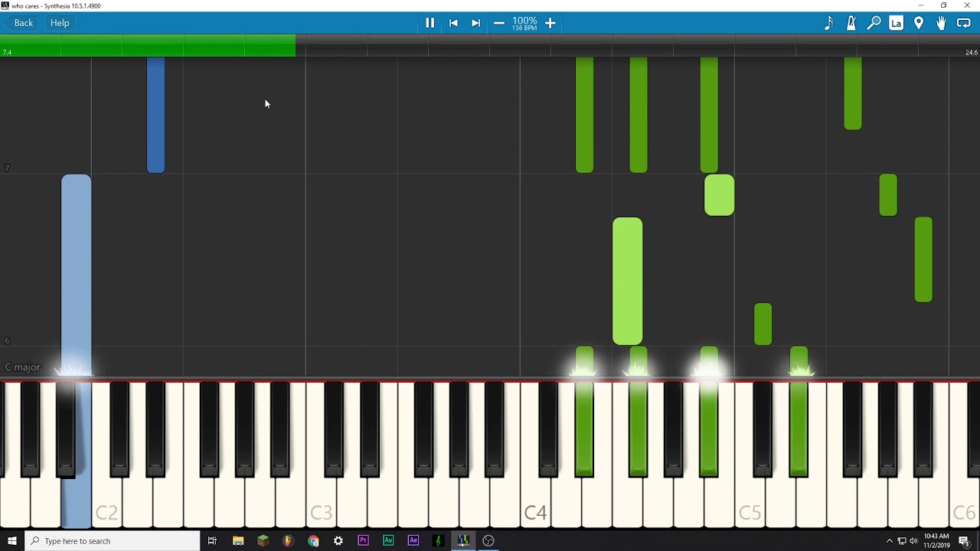The height and width of the screenshot is (551, 980).
Task: Open the bookmarks pin icon
Action: point(919,23)
